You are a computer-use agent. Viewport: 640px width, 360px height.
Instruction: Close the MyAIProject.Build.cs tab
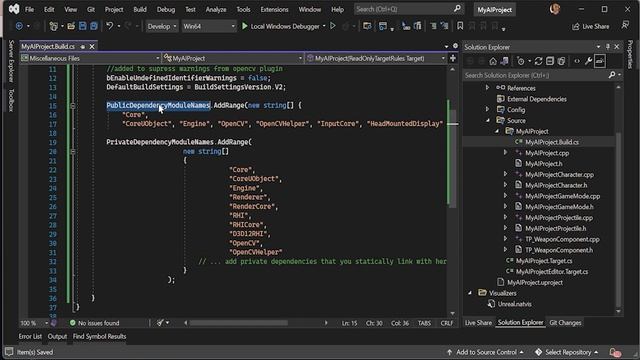tap(92, 47)
